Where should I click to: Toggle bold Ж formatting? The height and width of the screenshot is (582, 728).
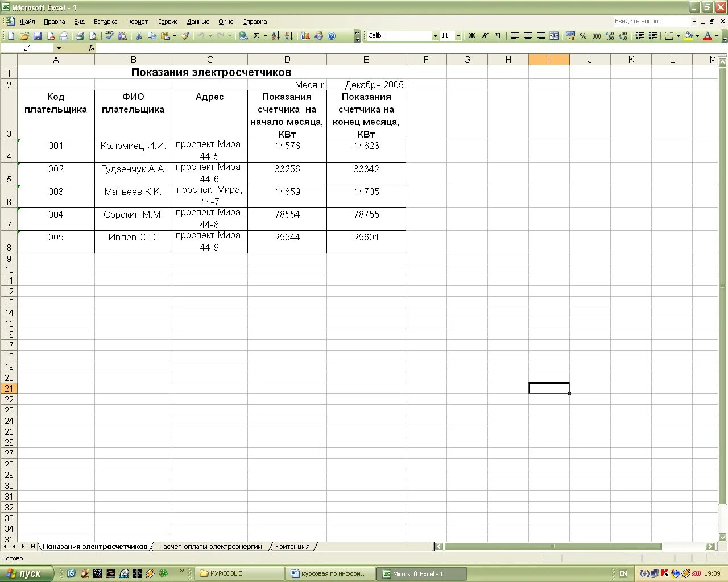[x=471, y=36]
